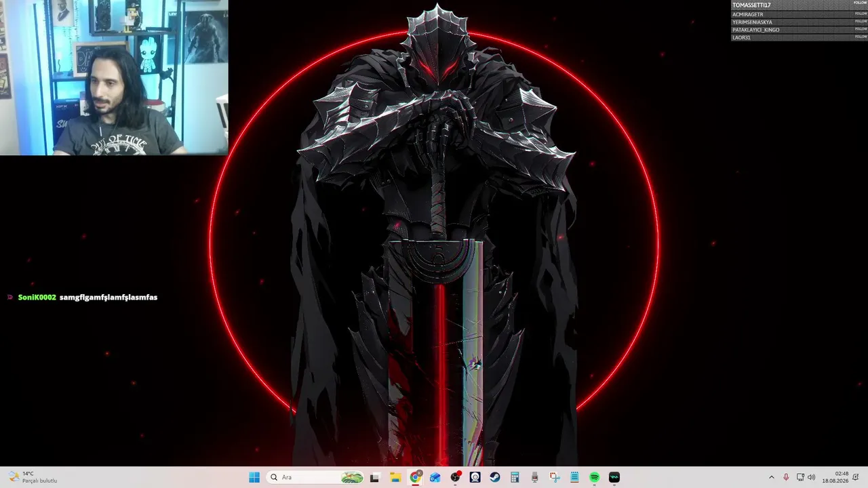
Task: Open the weather widget showing 14°C
Action: 32,477
